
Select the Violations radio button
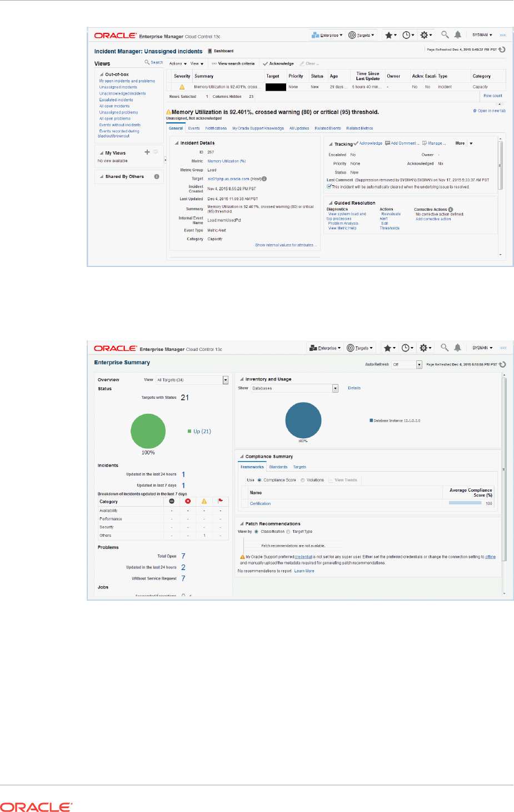[x=303, y=480]
